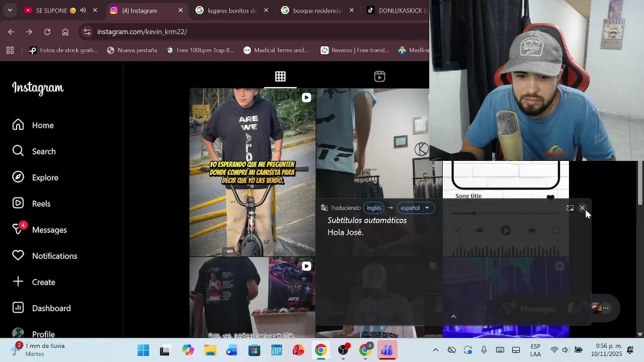Show hidden system tray icons
The width and height of the screenshot is (644, 362).
(x=436, y=350)
